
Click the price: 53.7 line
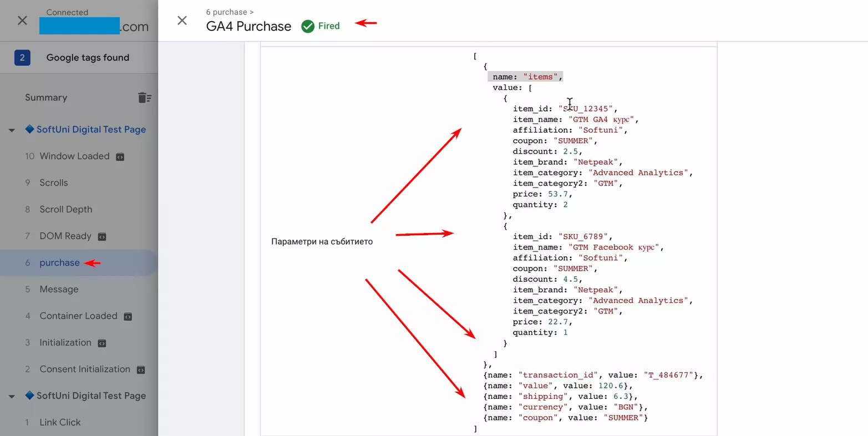pos(542,194)
